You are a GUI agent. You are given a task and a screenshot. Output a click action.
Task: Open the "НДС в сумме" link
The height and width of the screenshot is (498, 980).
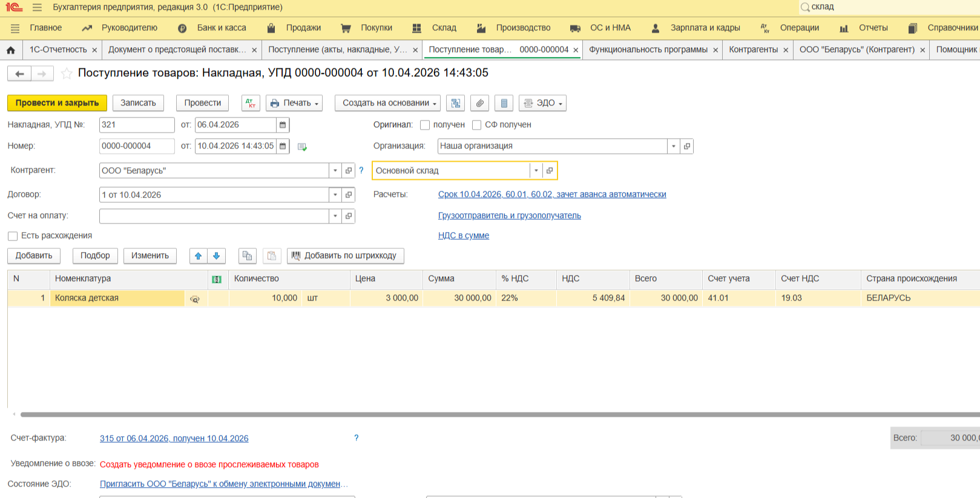click(x=464, y=236)
